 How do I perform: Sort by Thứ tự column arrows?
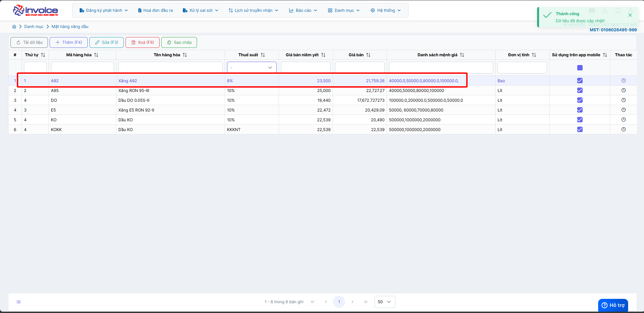43,55
